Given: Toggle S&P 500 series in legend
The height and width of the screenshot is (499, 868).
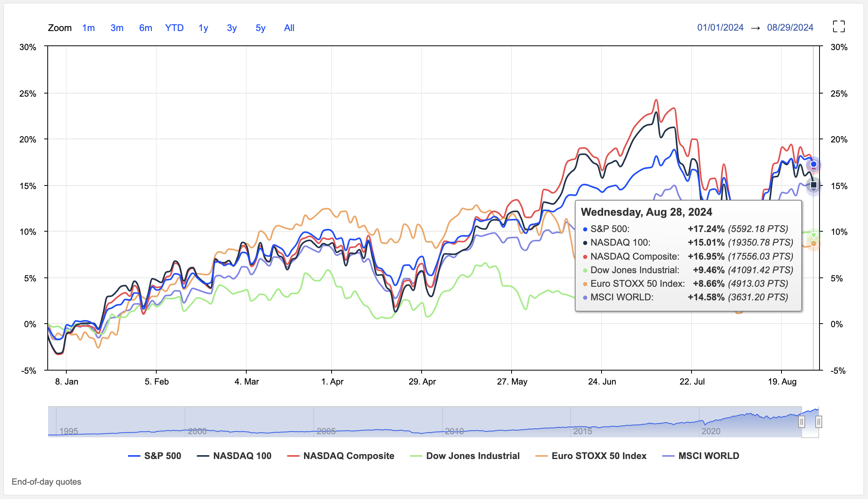Looking at the screenshot, I should [x=154, y=456].
